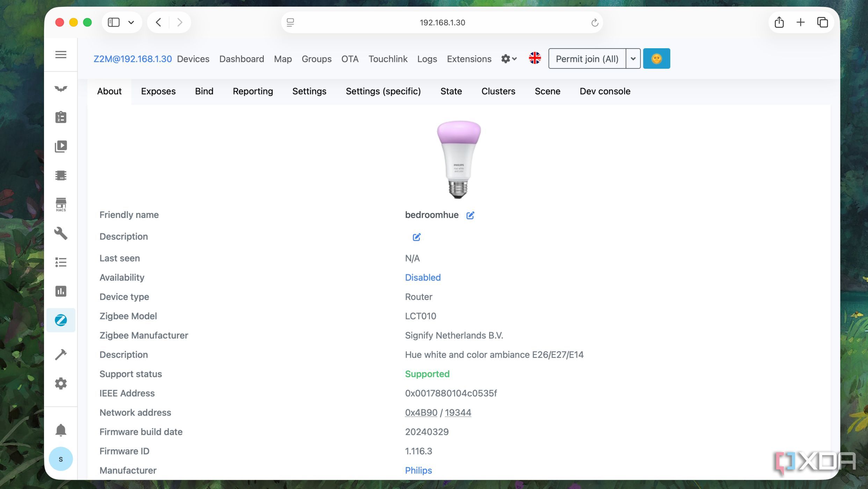Screen dimensions: 868x489
Task: Change the interface language via the flag icon
Action: [534, 58]
